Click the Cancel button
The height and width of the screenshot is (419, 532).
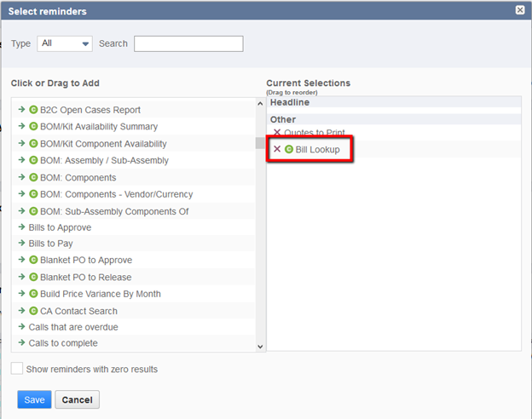pos(78,399)
